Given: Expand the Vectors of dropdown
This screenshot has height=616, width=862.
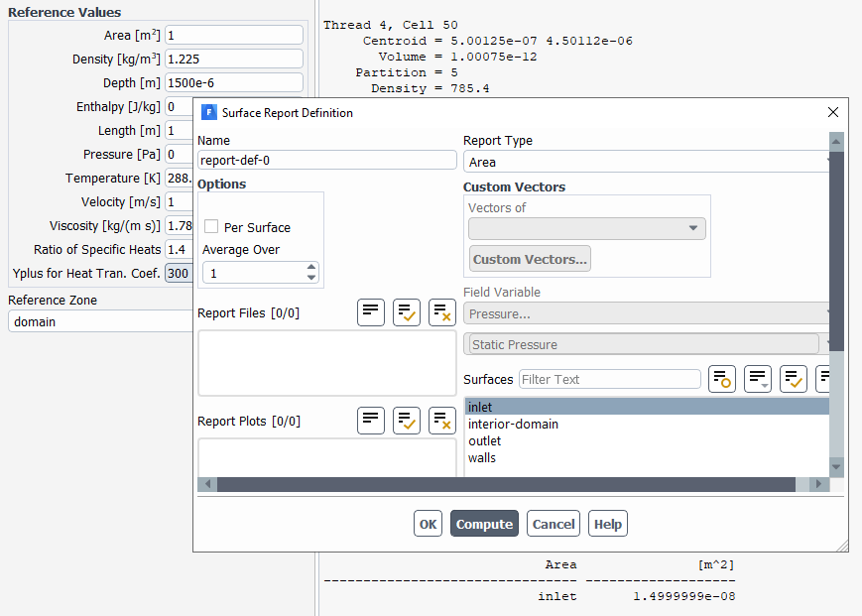Looking at the screenshot, I should coord(586,229).
